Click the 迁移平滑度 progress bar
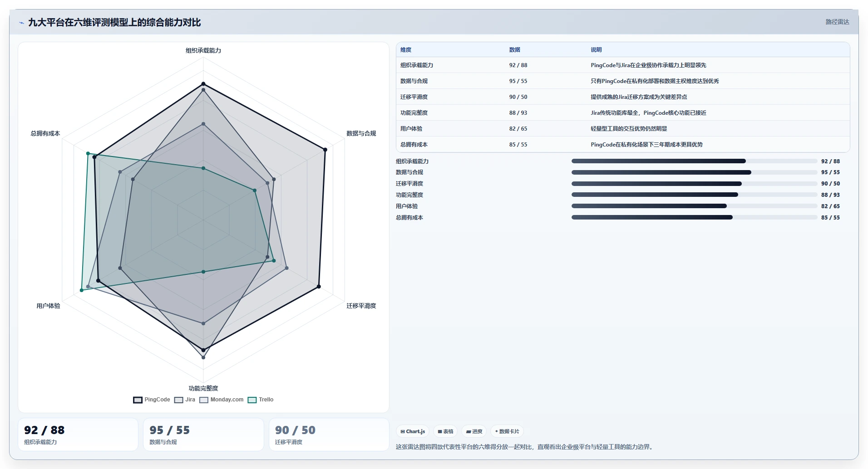Viewport: 868px width, 469px height. coord(694,184)
